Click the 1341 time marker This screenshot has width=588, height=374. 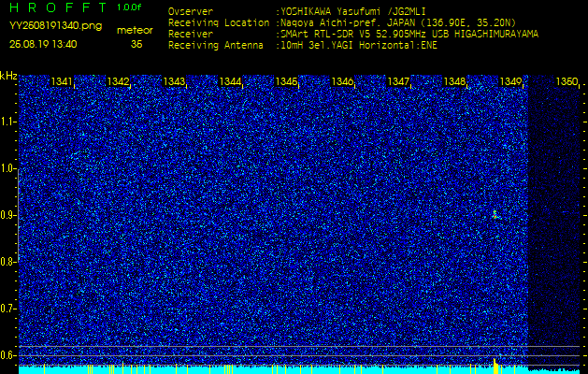62,81
